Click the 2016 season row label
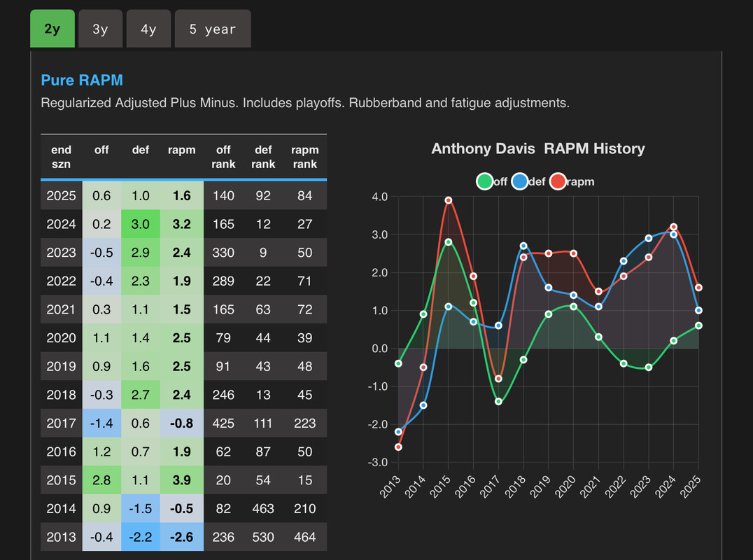The width and height of the screenshot is (753, 560). click(x=61, y=451)
